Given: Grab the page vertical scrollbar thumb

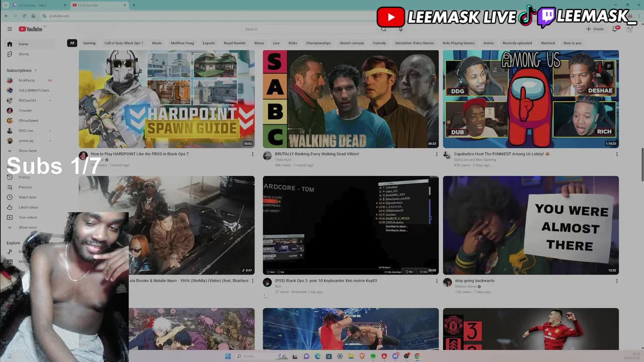Looking at the screenshot, I should point(641,165).
